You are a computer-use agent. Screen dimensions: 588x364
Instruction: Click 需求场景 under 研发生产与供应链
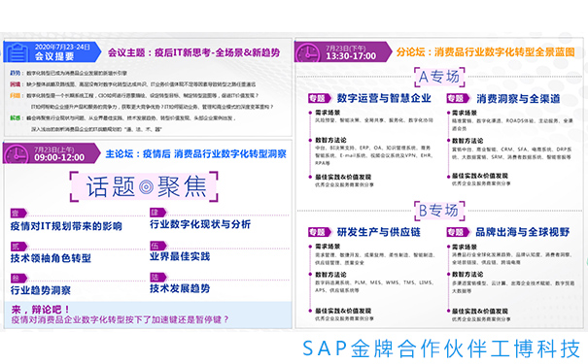pos(328,247)
